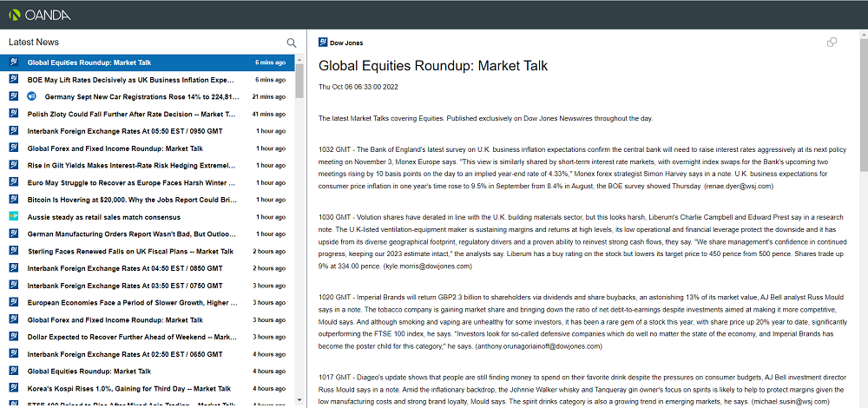Click Dow Jones icon on selected 'Global Equities Roundup' row
Viewport: 868px width, 408px height.
(14, 62)
